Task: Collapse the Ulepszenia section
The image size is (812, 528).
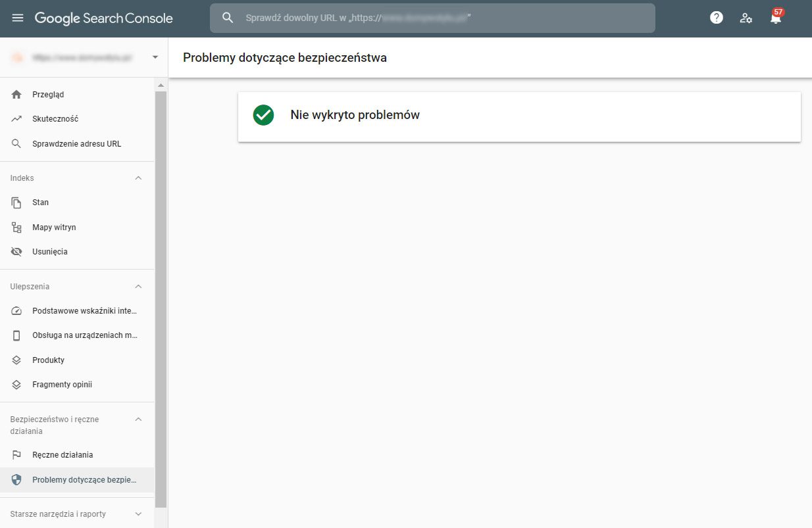Action: pos(138,287)
